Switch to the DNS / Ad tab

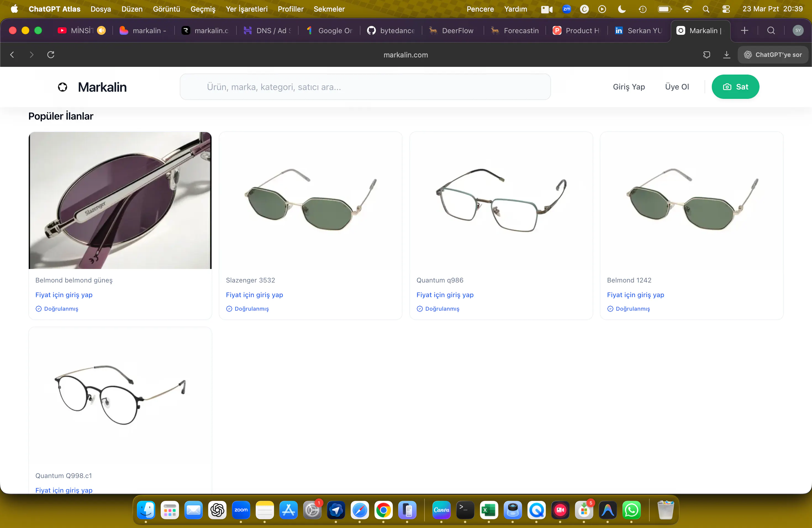point(267,30)
